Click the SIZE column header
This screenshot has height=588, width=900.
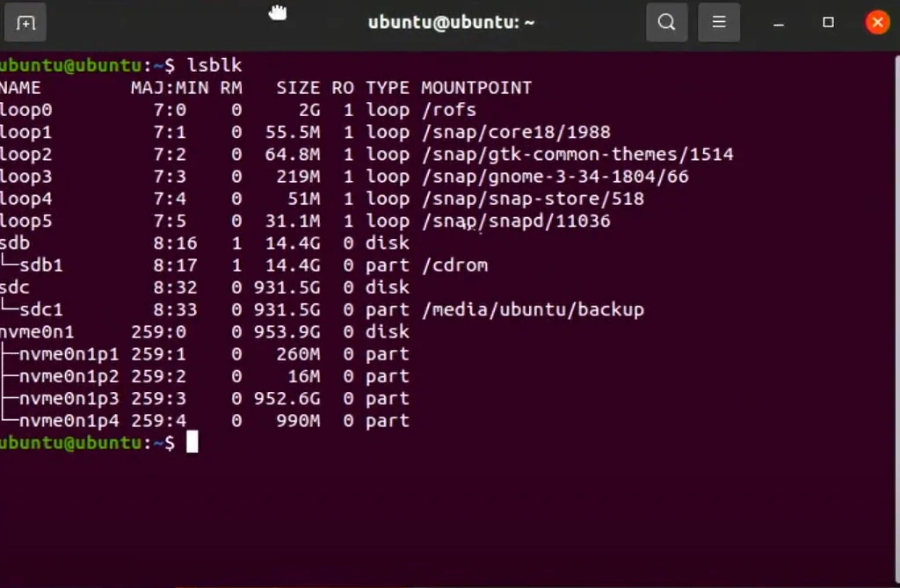pos(298,88)
